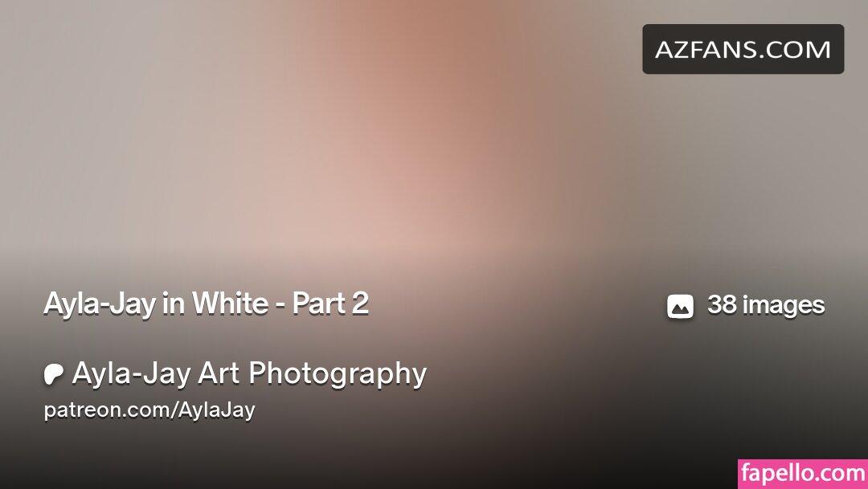
Task: Click the pink fapello.com corner tag
Action: click(802, 474)
